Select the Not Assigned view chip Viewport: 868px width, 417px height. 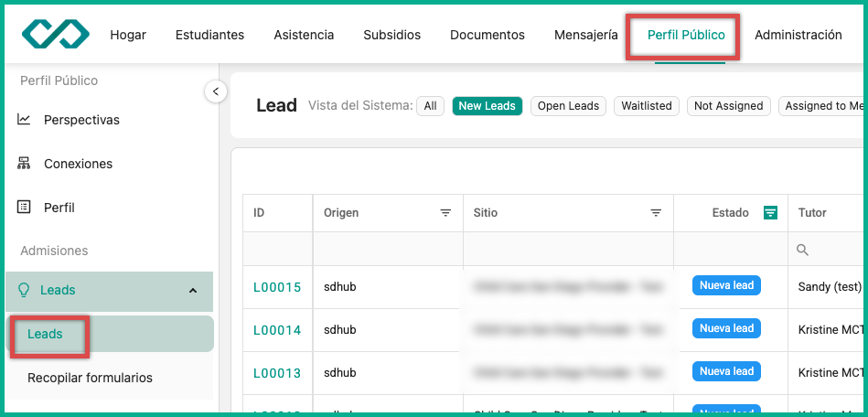(x=728, y=106)
